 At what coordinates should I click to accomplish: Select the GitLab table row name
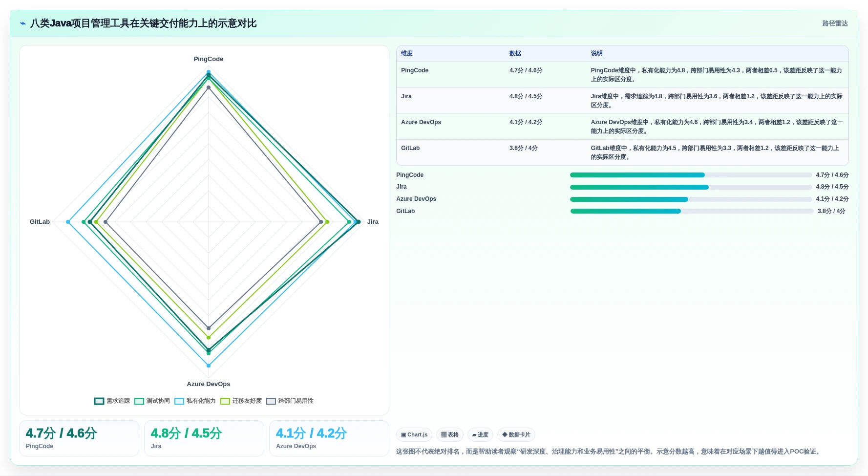(x=410, y=148)
